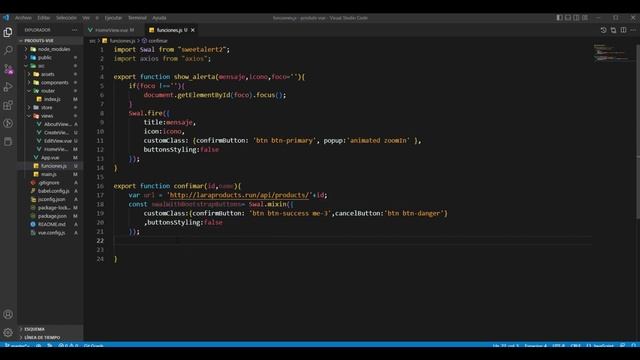The width and height of the screenshot is (640, 360).
Task: Expand the node_modules folder
Action: pyautogui.click(x=50, y=49)
